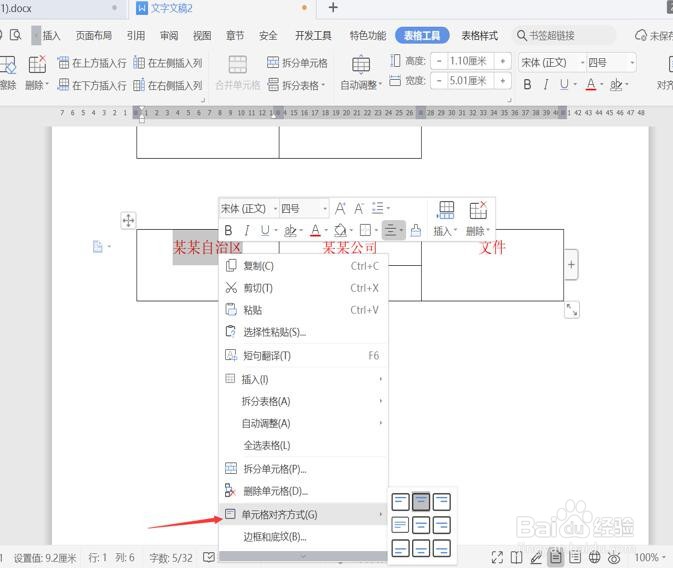The width and height of the screenshot is (673, 572).
Task: Open Cell alignment submenu item
Action: [x=303, y=514]
